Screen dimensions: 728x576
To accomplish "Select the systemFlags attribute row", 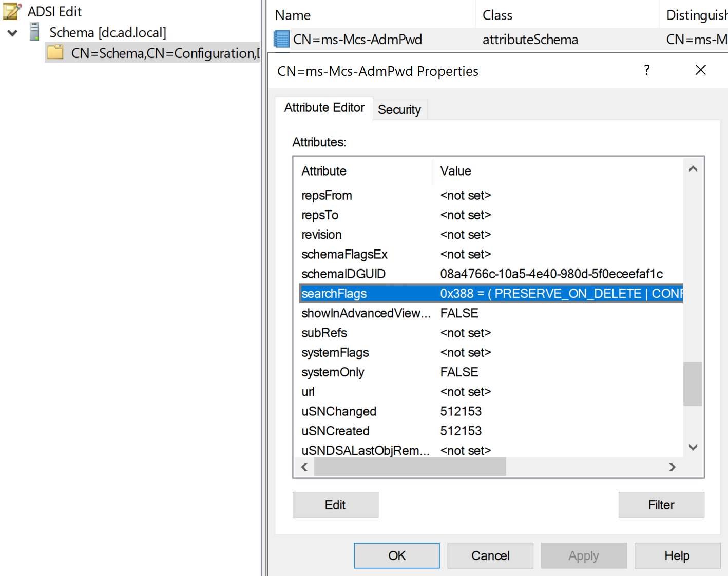I will (491, 352).
